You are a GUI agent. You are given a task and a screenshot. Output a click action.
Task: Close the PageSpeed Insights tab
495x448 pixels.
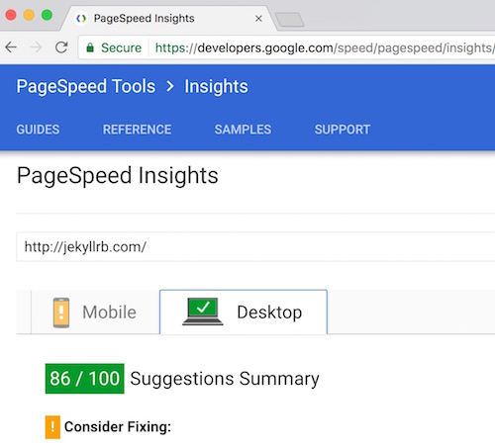coord(258,19)
